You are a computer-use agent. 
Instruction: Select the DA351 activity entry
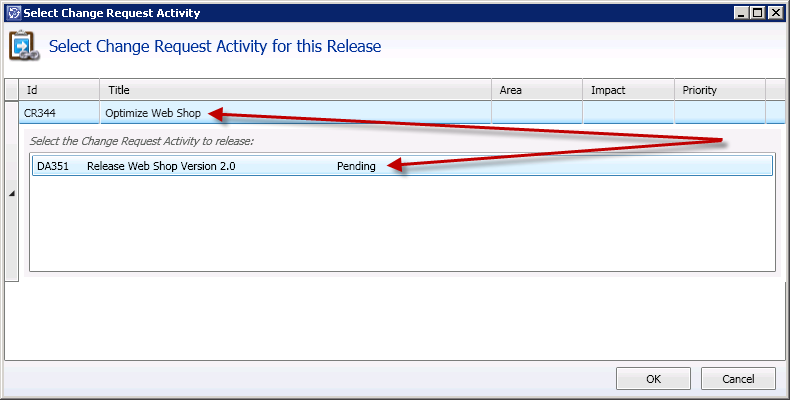pos(53,166)
